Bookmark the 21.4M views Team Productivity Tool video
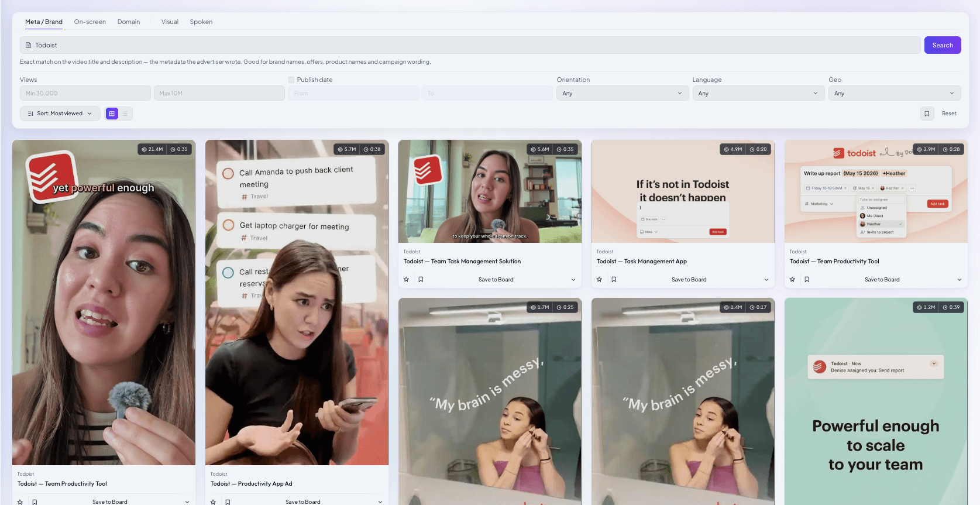 point(35,501)
